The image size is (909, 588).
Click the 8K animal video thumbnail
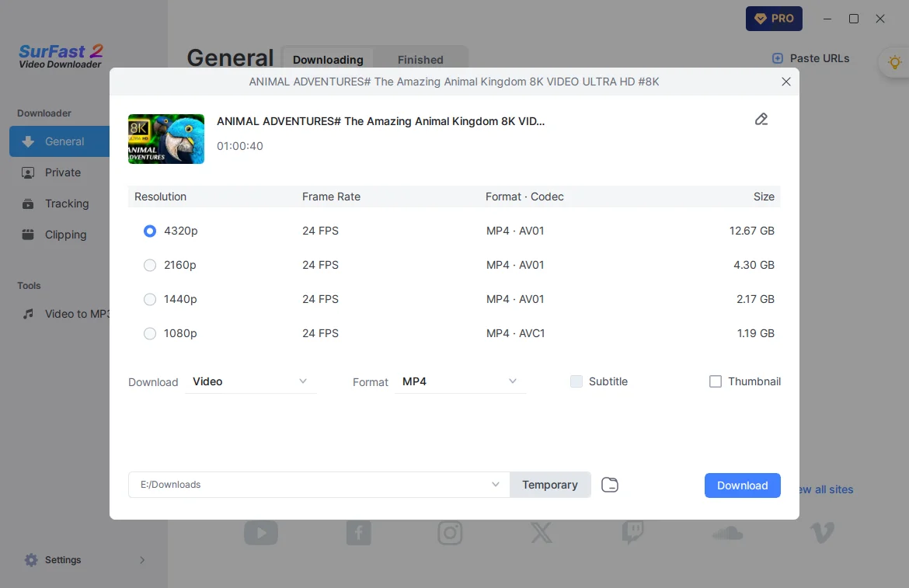pyautogui.click(x=165, y=139)
